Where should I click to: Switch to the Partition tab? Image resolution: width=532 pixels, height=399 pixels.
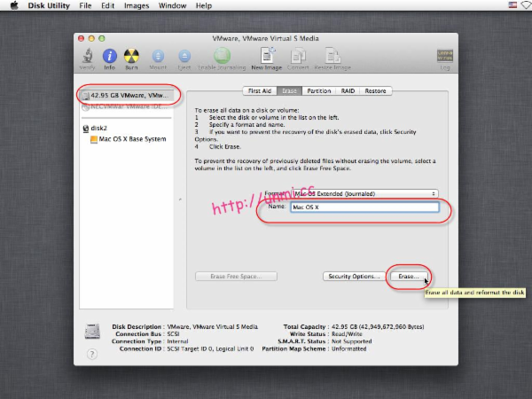pyautogui.click(x=319, y=91)
